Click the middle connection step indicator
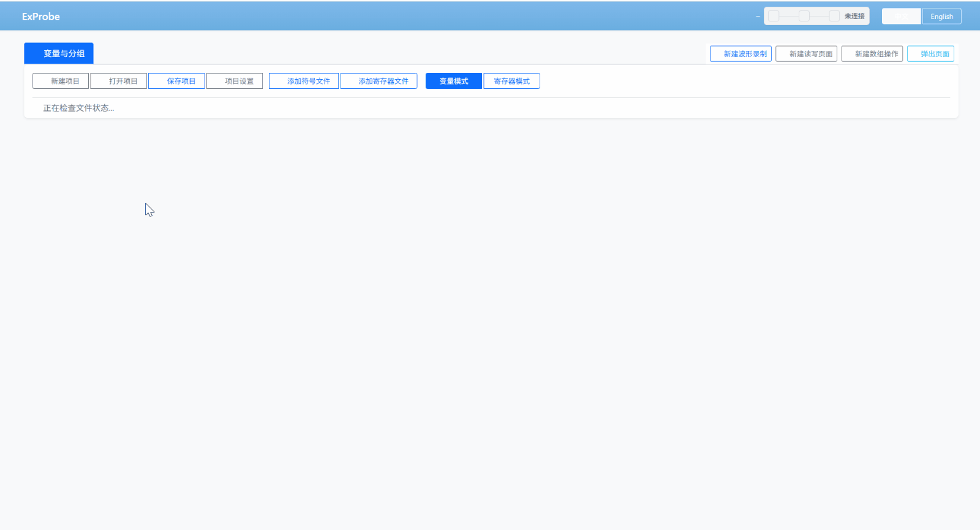The width and height of the screenshot is (980, 530). tap(804, 16)
